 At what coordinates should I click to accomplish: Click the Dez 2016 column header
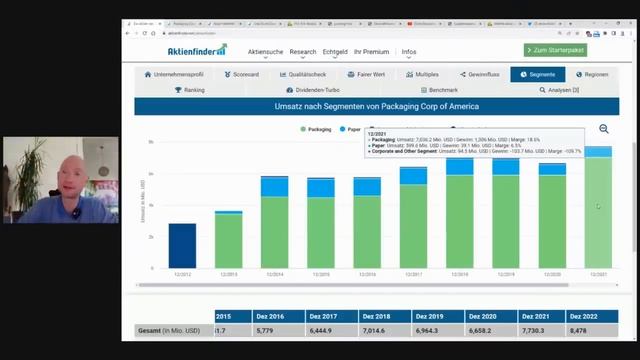[278, 316]
